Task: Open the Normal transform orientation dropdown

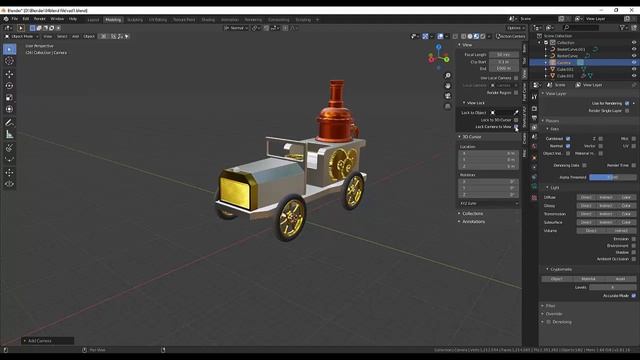Action: tap(236, 28)
